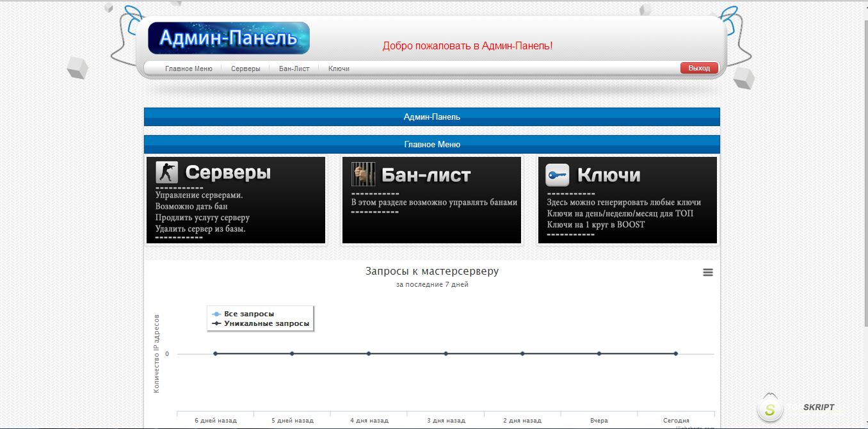Image resolution: width=868 pixels, height=429 pixels.
Task: Go to Серверы in navigation bar
Action: click(246, 69)
